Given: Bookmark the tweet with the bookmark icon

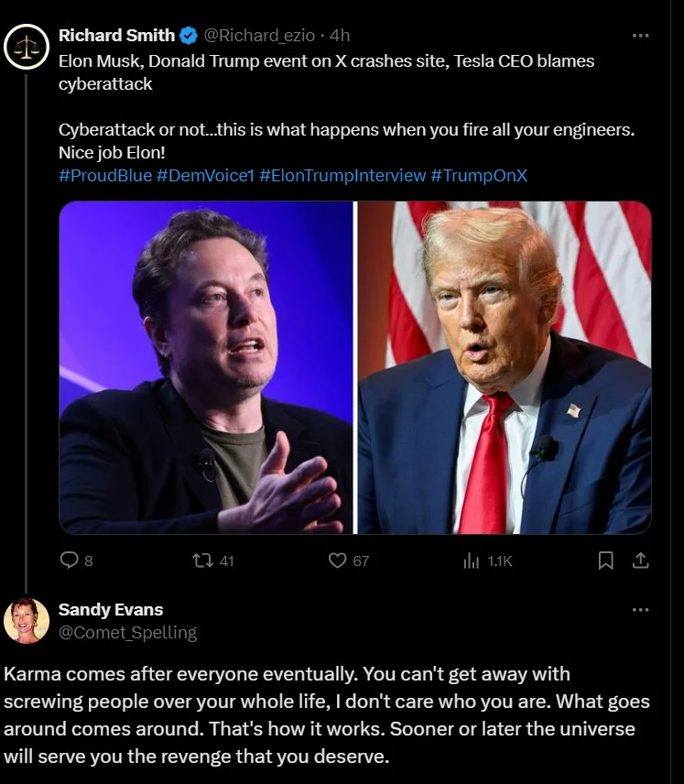Looking at the screenshot, I should tap(605, 561).
